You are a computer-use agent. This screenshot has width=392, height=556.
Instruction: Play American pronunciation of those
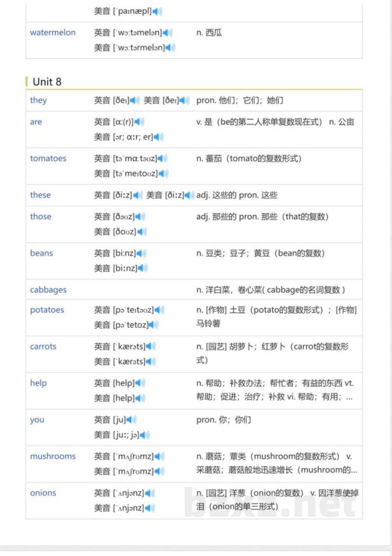pyautogui.click(x=142, y=231)
